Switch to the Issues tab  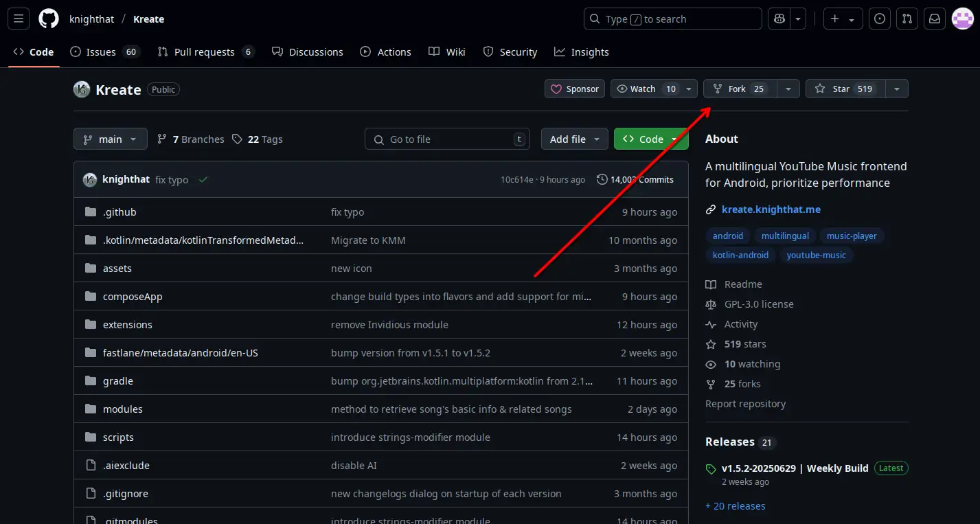coord(104,52)
